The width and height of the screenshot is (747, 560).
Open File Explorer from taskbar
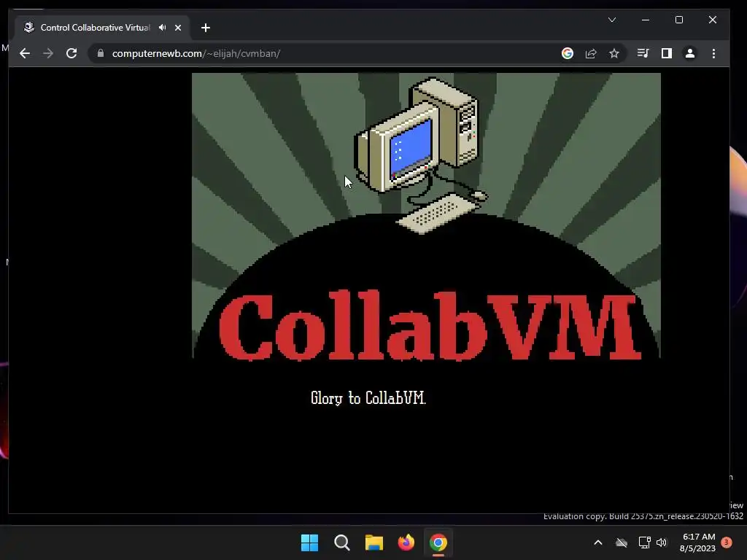click(x=374, y=542)
